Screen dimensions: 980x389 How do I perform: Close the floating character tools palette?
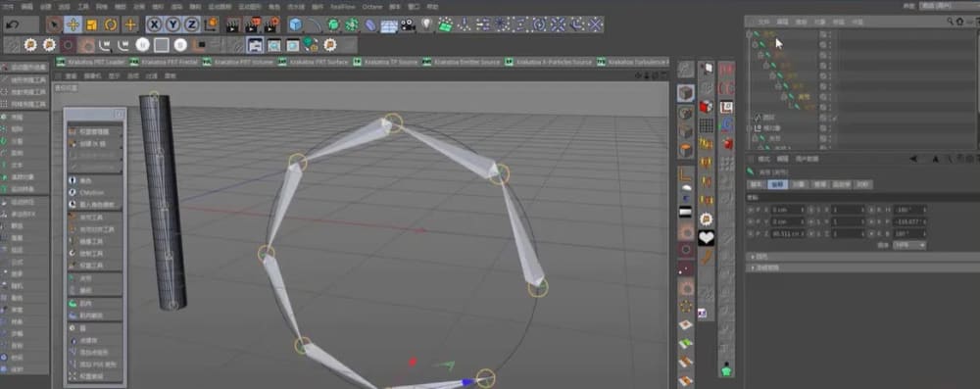pos(119,115)
